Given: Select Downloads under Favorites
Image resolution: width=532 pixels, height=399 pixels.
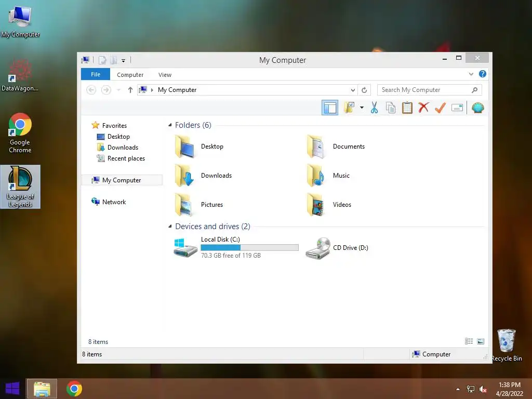Looking at the screenshot, I should coord(117,147).
